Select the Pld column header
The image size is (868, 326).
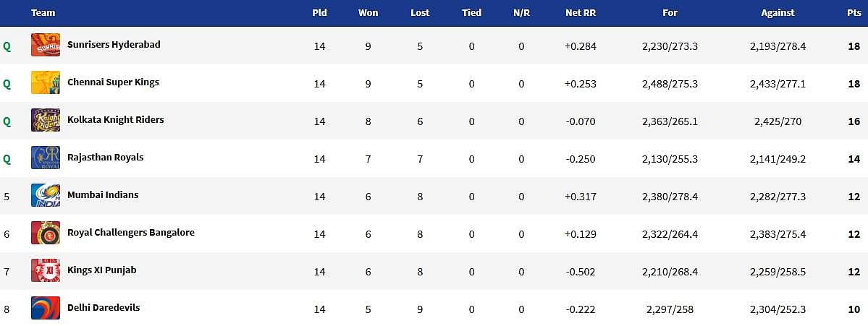click(319, 13)
